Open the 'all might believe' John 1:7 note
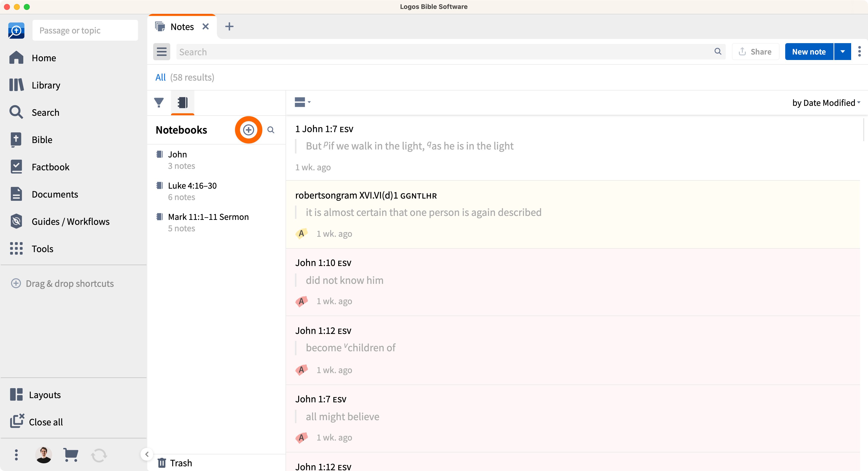 click(573, 418)
